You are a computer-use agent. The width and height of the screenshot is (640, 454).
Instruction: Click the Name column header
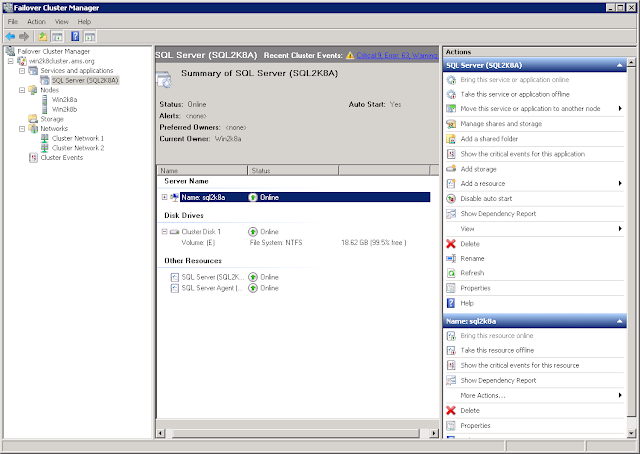202,170
